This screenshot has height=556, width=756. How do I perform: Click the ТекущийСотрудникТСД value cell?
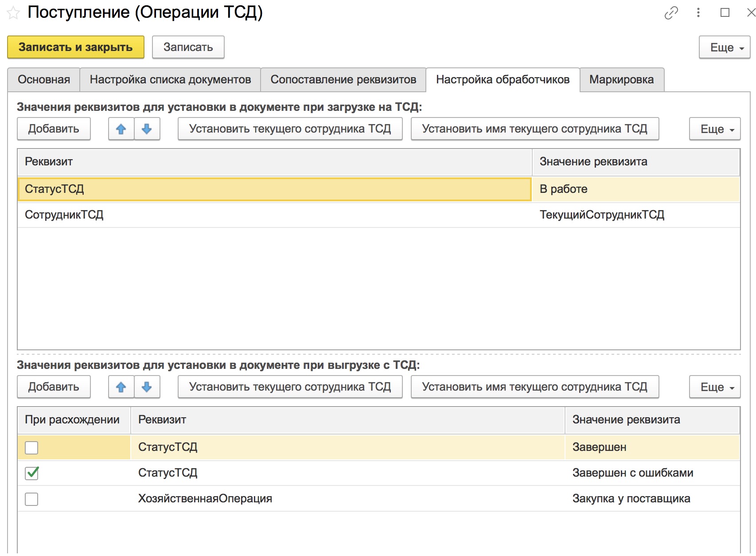(x=636, y=215)
